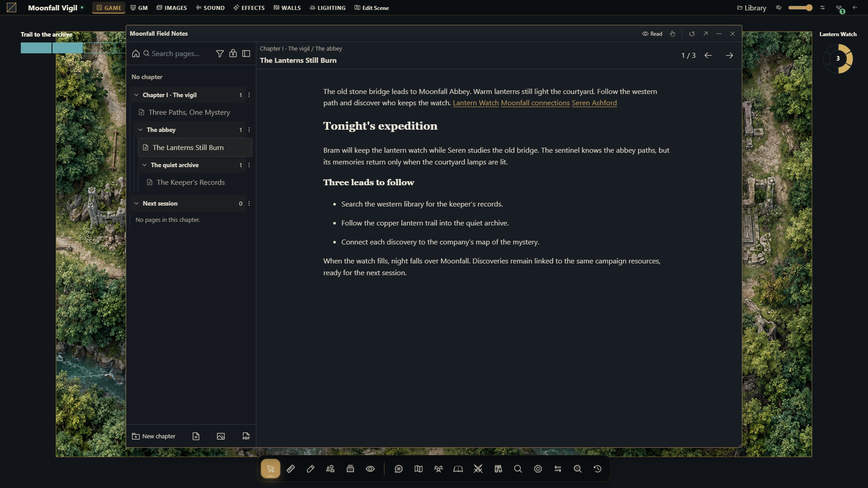868x488 pixels.
Task: Open the gear settings in bottom toolbar
Action: point(538,469)
